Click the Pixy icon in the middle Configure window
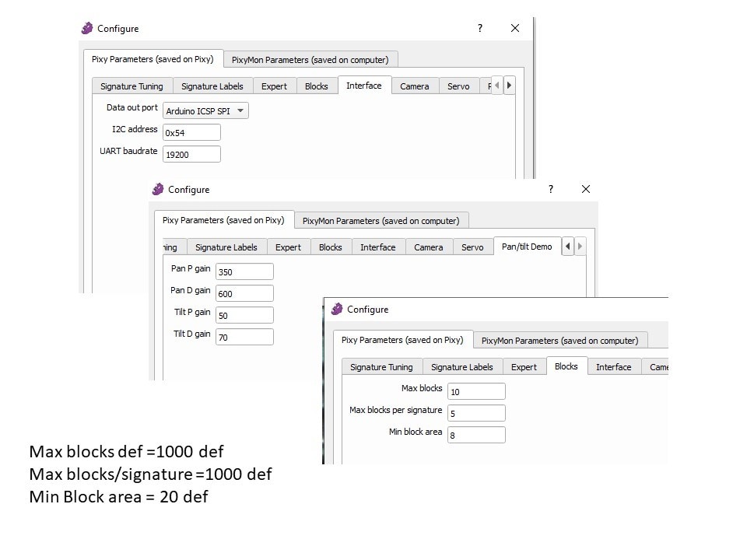Screen dimensions: 747x560 (158, 189)
